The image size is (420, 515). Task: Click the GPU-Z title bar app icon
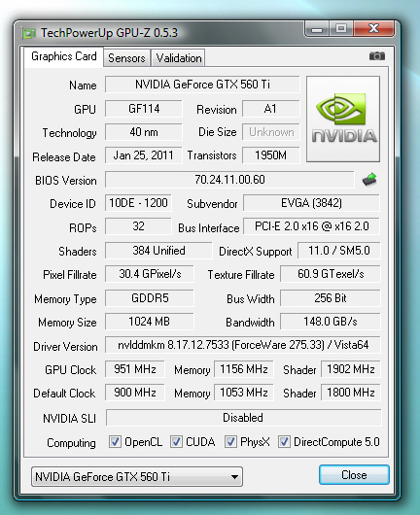click(x=28, y=33)
